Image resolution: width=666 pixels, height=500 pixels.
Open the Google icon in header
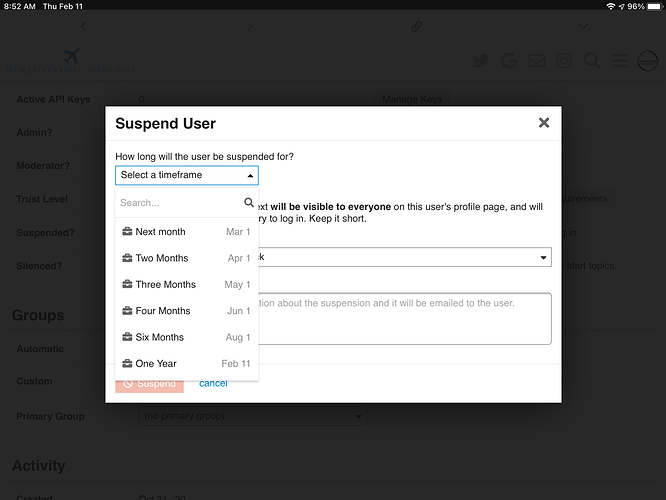tap(508, 61)
